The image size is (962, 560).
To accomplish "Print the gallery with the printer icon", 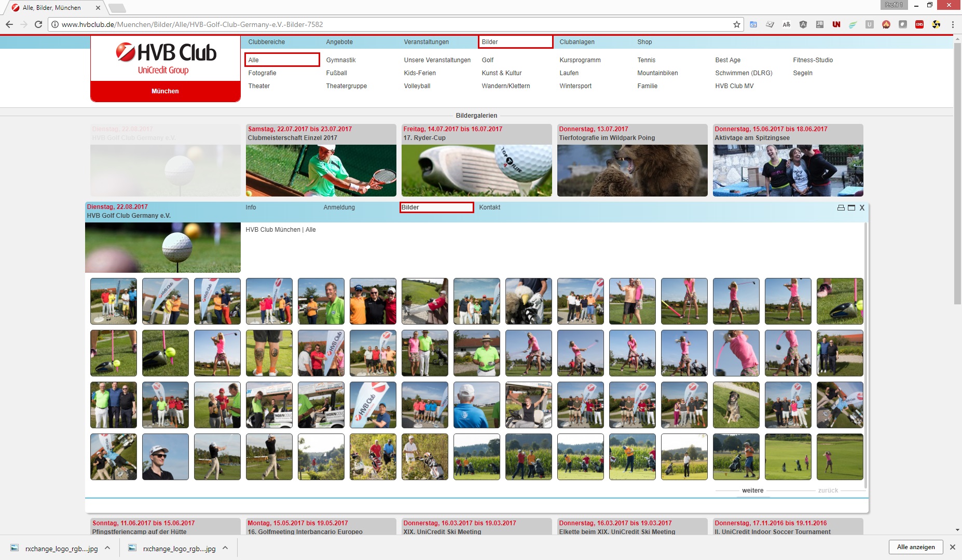I will tap(841, 207).
